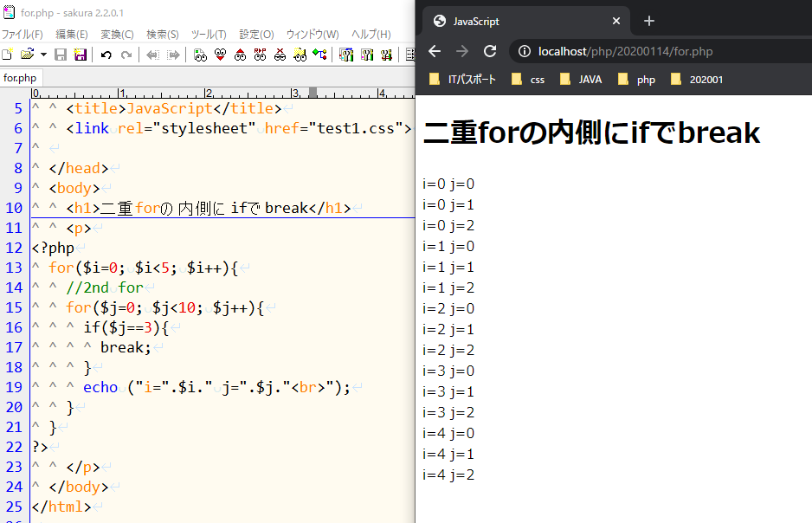Click output line 'i=2 j=1'
The height and width of the screenshot is (523, 812).
(x=448, y=329)
